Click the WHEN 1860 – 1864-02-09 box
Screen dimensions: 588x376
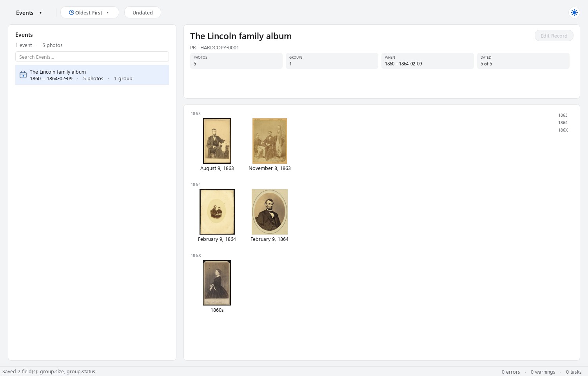point(428,61)
